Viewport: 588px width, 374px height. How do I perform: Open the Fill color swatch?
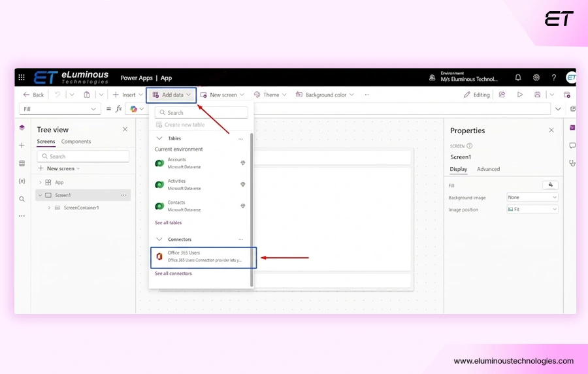tap(550, 185)
